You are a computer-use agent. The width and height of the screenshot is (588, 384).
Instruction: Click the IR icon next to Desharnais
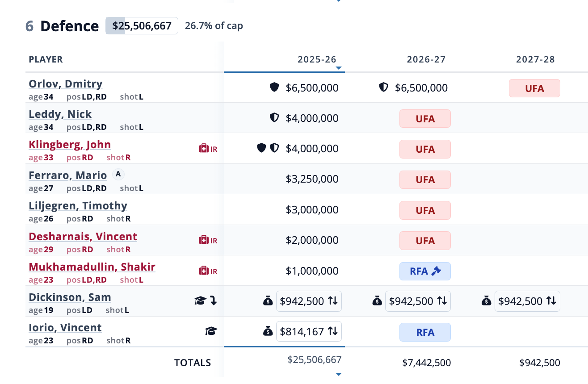point(204,240)
